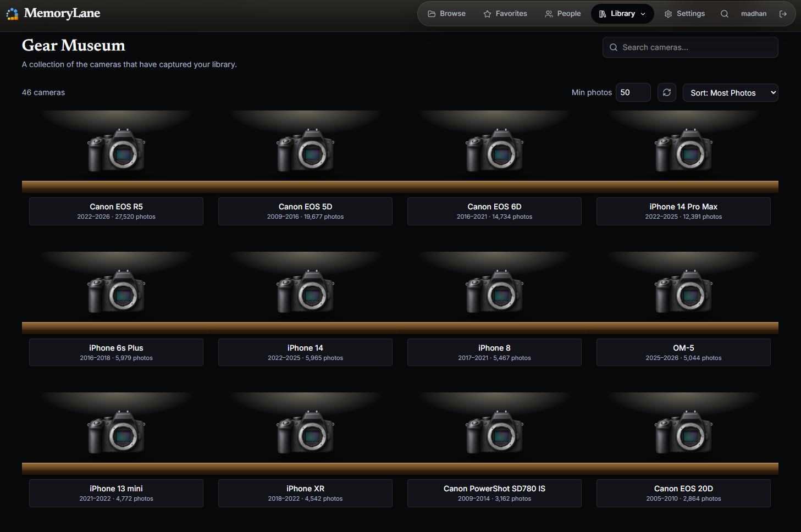Image resolution: width=801 pixels, height=532 pixels.
Task: Open the Canon PowerShot SD780 IS camera image
Action: point(495,432)
